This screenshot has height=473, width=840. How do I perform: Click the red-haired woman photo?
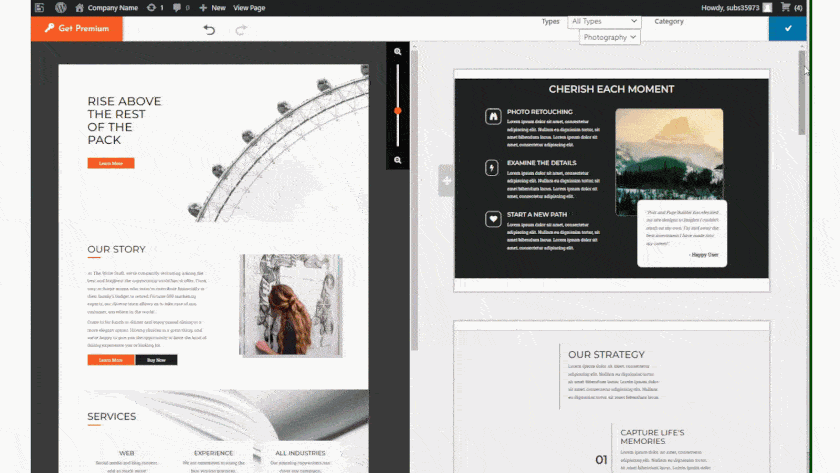pyautogui.click(x=290, y=305)
